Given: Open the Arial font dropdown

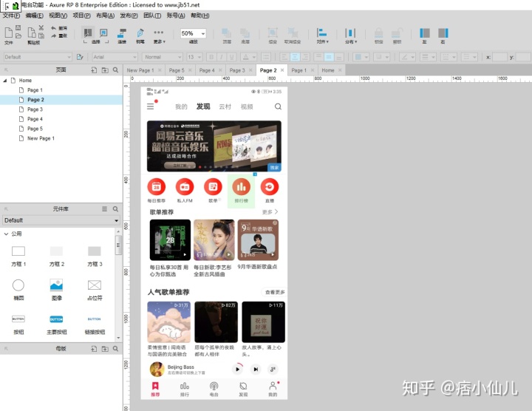Looking at the screenshot, I should [x=115, y=57].
